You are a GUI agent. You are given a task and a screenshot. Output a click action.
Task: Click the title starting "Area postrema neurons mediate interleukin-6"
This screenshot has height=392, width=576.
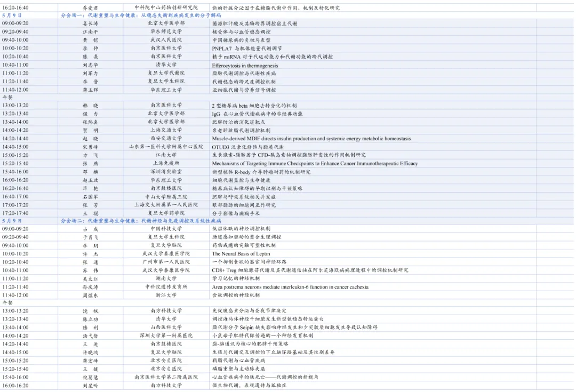tap(290, 287)
